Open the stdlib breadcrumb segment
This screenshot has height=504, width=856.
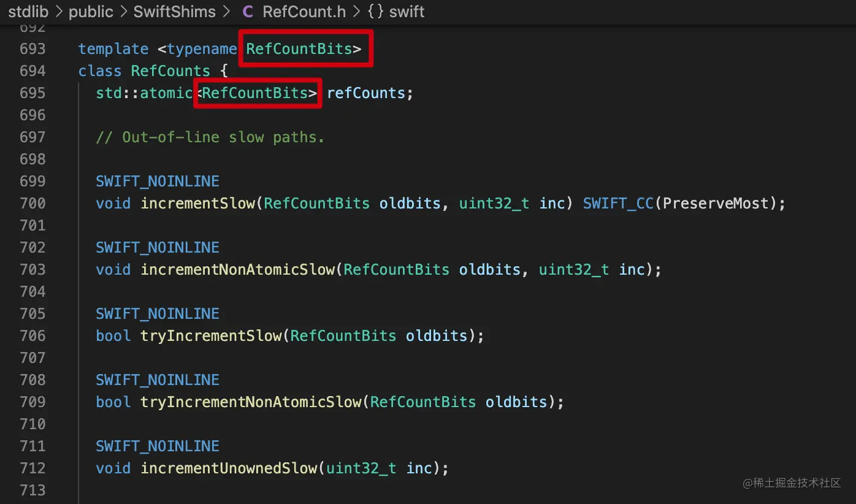[28, 12]
